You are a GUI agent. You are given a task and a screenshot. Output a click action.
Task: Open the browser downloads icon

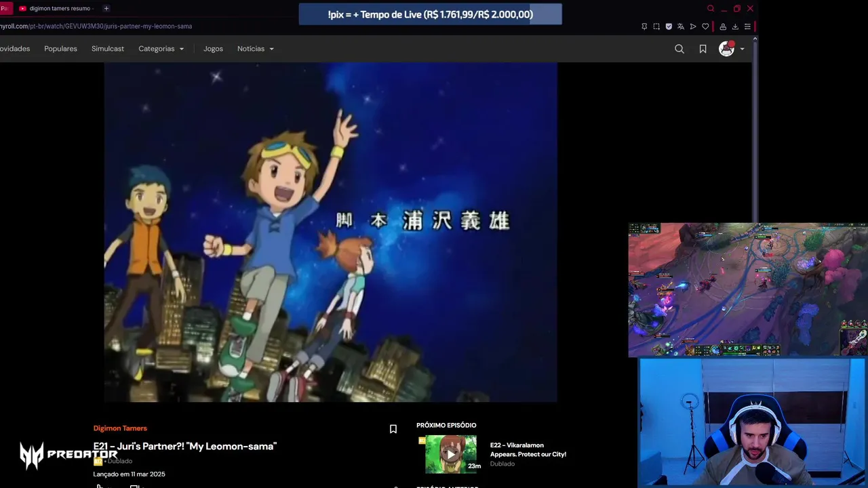tap(735, 26)
